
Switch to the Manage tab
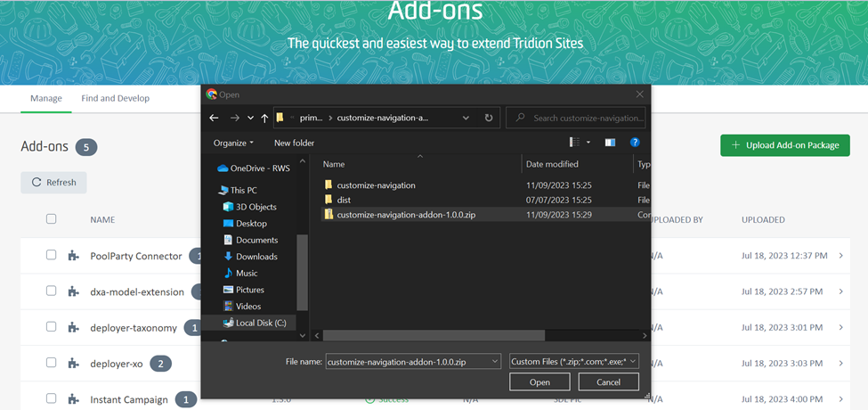coord(46,98)
